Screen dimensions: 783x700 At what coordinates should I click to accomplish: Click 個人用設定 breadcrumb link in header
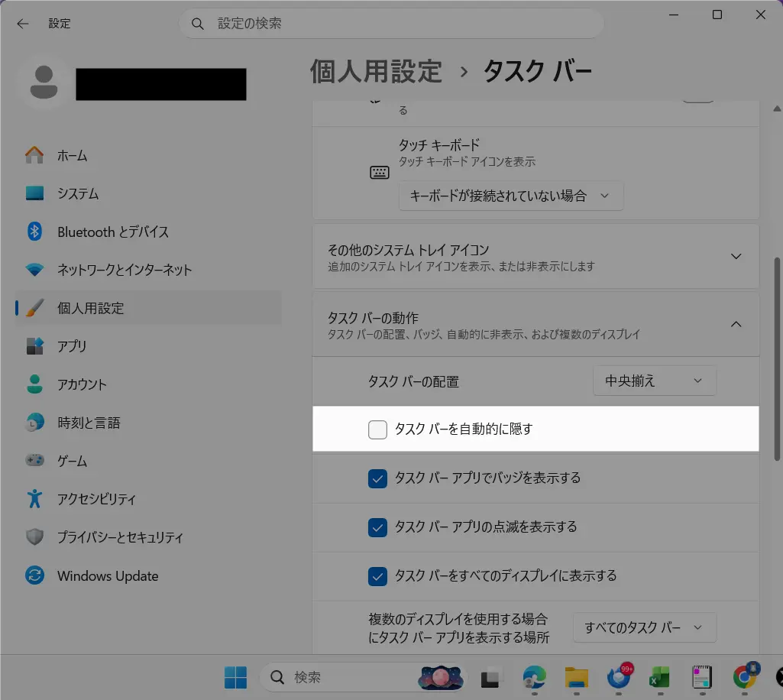pos(376,71)
